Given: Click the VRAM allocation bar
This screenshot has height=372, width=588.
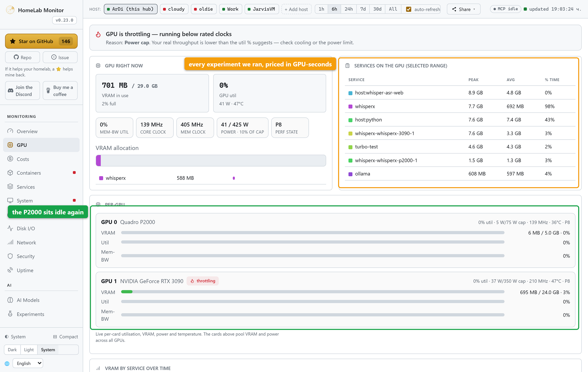Looking at the screenshot, I should point(211,161).
